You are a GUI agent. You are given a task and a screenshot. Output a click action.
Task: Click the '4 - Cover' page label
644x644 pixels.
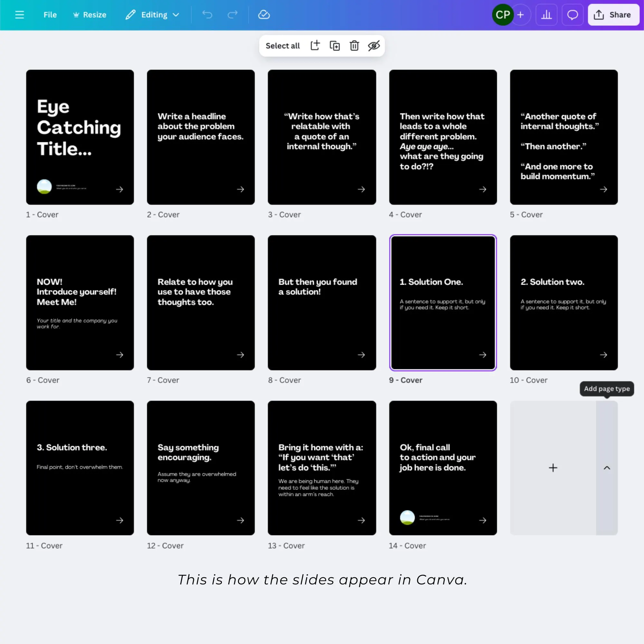pos(405,215)
